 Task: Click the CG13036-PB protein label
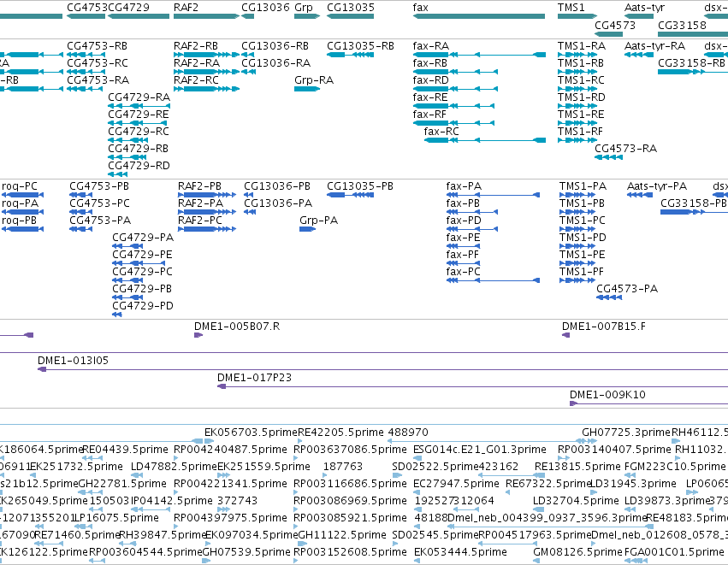coord(277,186)
